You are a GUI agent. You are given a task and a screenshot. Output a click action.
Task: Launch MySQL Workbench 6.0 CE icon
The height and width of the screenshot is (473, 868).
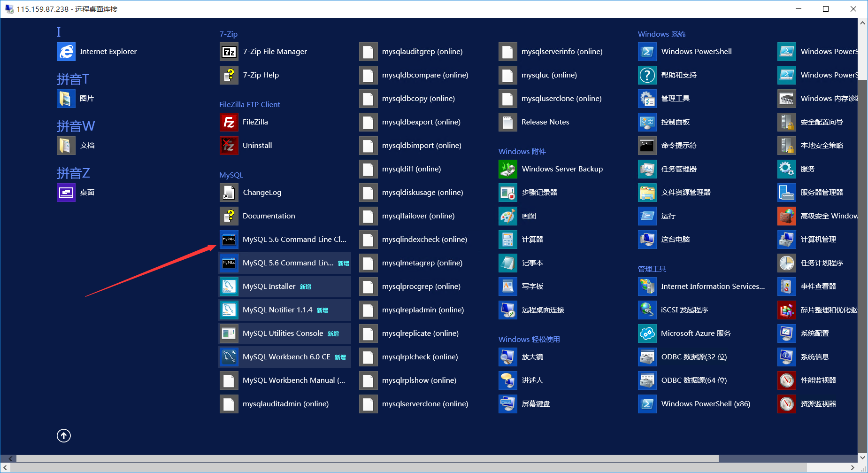point(229,357)
